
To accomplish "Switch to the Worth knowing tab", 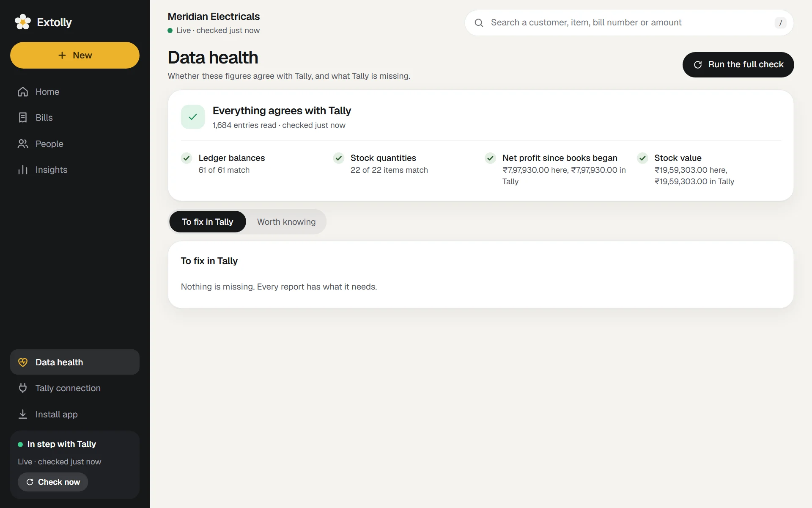I will pos(286,222).
